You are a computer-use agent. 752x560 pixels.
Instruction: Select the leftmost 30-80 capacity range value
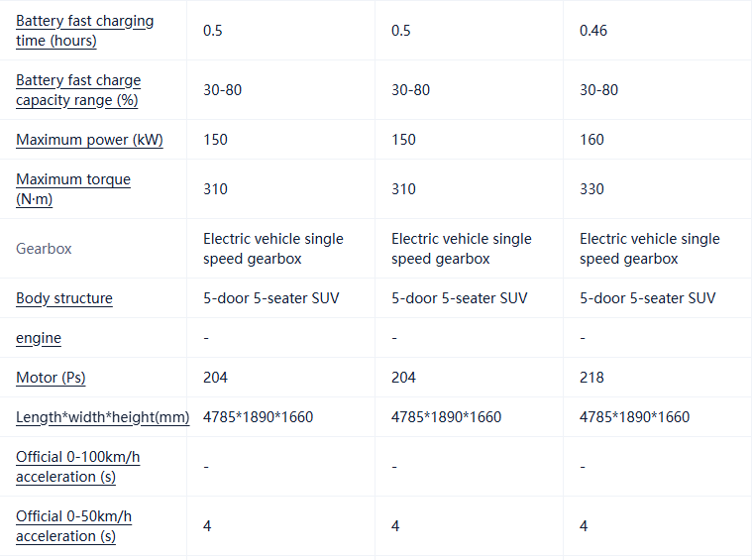[222, 90]
